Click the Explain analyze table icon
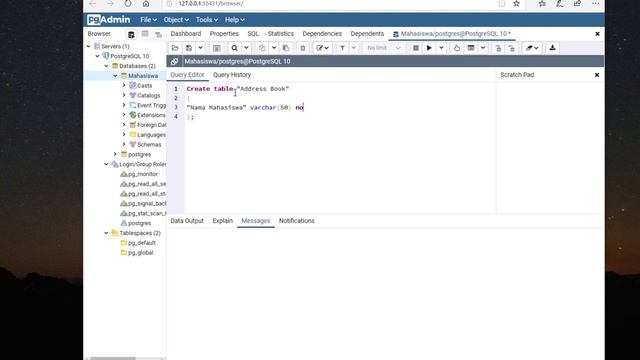The height and width of the screenshot is (360, 640). click(x=471, y=48)
